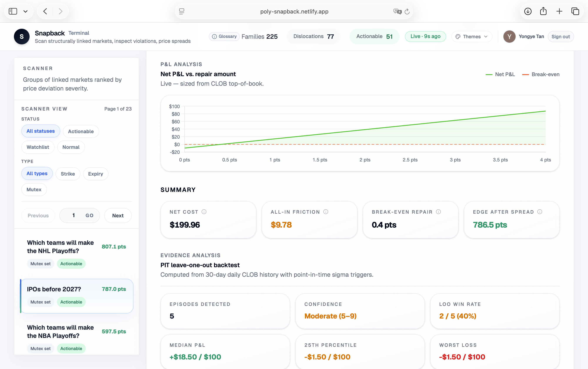Viewport: 588px width, 369px height.
Task: Expand the sidebar options chevron
Action: pyautogui.click(x=25, y=12)
